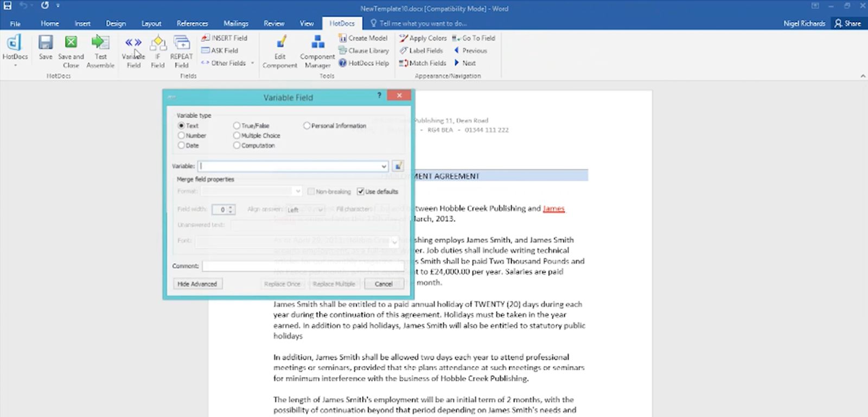Open Other Fields dropdown

pyautogui.click(x=227, y=63)
